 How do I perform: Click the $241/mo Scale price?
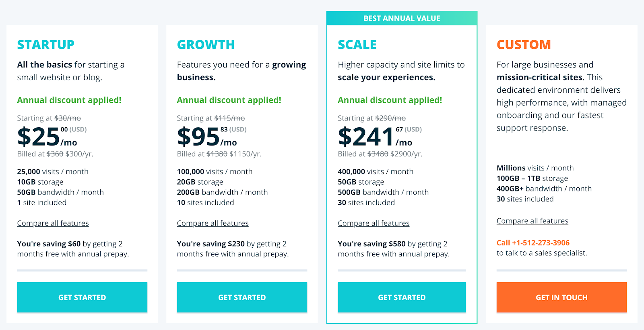375,137
